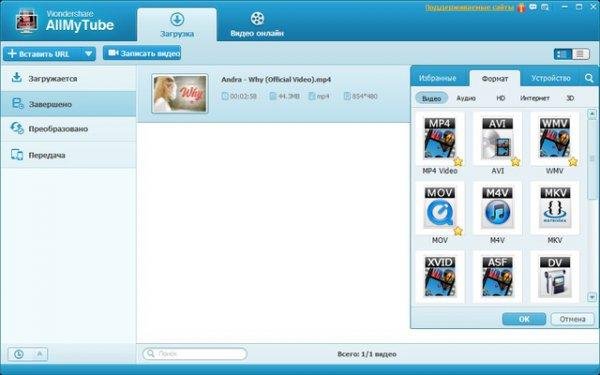Select the MOV QuickTime format icon
The height and width of the screenshot is (375, 600).
pos(440,207)
